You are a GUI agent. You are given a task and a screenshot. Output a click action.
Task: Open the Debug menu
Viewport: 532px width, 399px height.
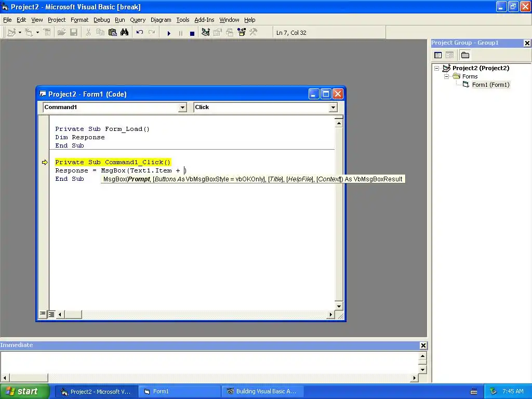coord(102,20)
